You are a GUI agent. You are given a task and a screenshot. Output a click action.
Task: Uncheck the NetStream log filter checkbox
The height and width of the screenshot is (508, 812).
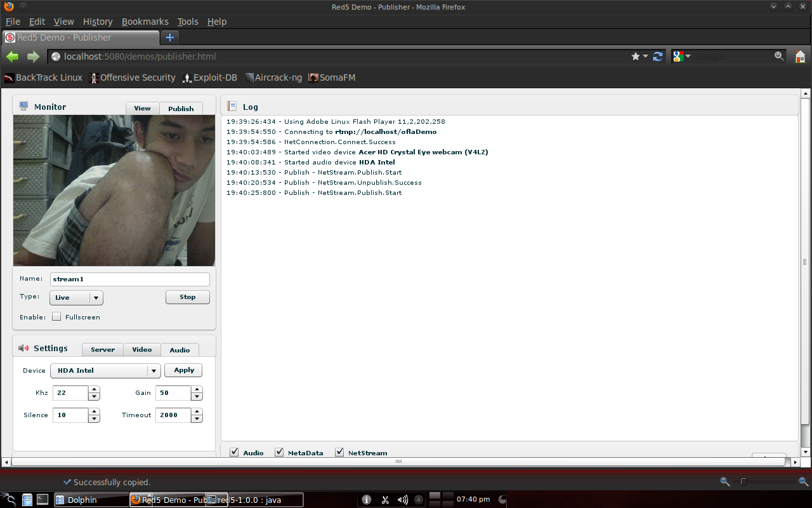pyautogui.click(x=339, y=452)
